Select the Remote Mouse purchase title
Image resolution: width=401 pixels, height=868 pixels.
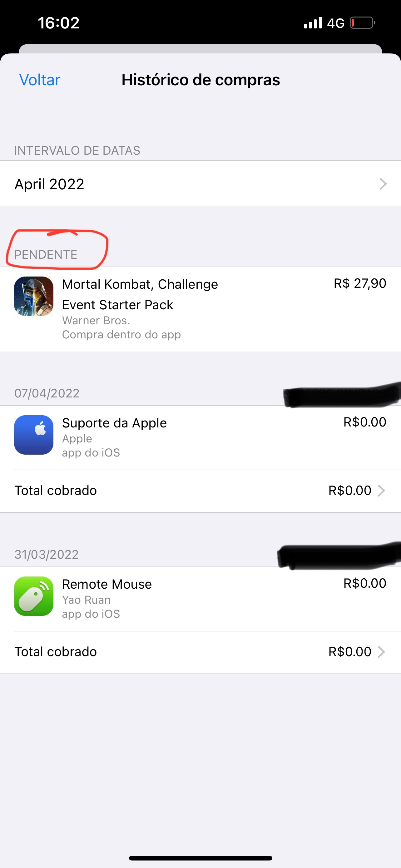pyautogui.click(x=107, y=584)
